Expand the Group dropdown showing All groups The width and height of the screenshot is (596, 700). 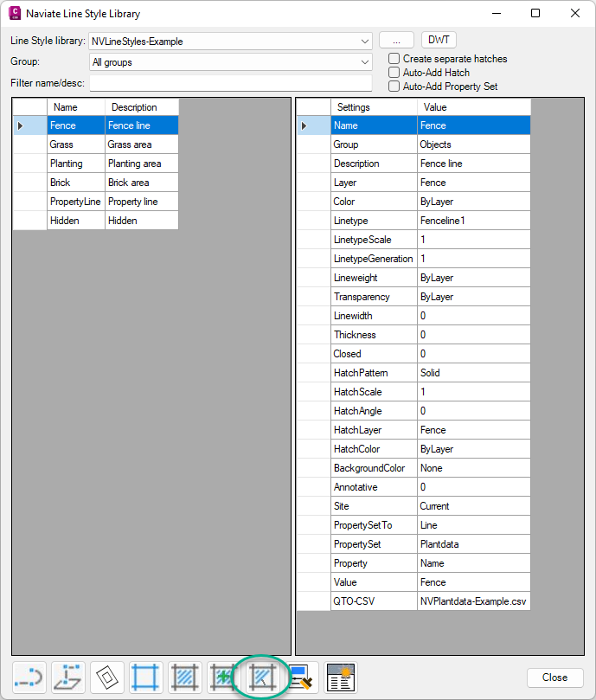pos(230,62)
